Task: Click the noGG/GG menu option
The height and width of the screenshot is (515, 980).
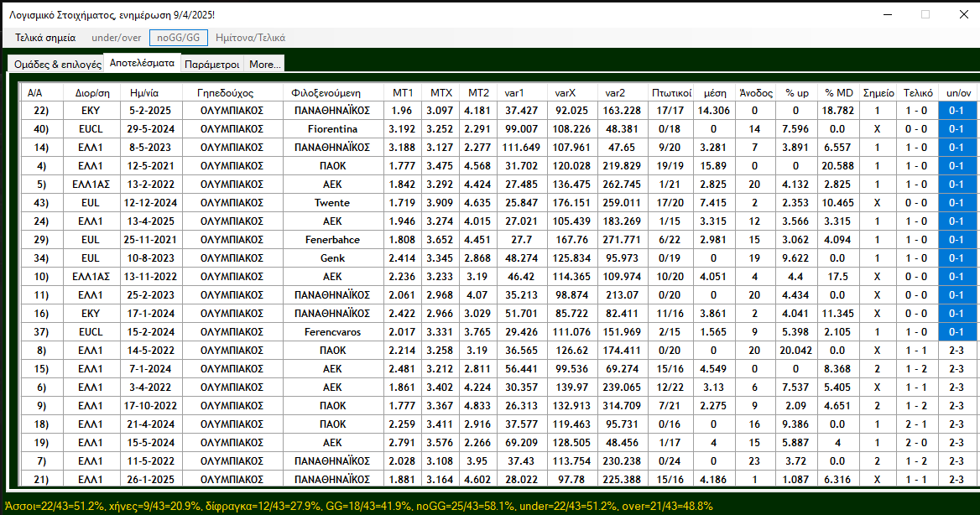Action: (179, 38)
